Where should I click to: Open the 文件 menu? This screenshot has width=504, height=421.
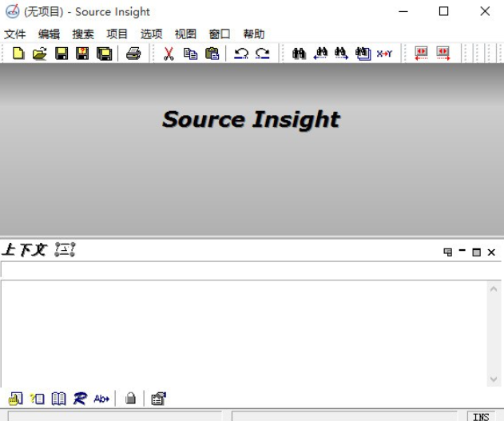click(15, 34)
